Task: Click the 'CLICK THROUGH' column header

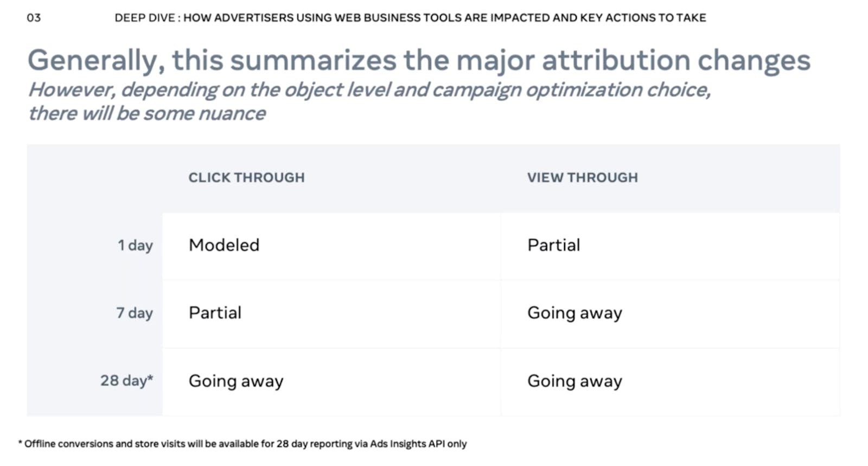Action: 246,177
